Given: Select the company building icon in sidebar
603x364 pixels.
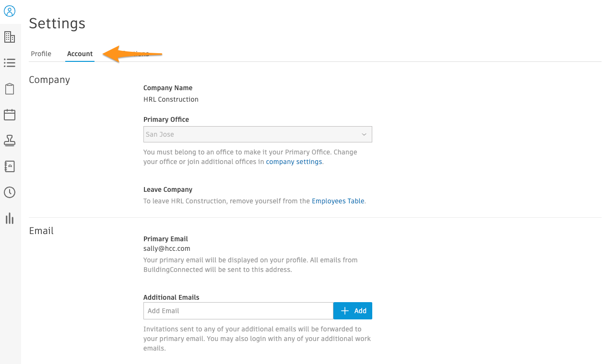Looking at the screenshot, I should 10,36.
